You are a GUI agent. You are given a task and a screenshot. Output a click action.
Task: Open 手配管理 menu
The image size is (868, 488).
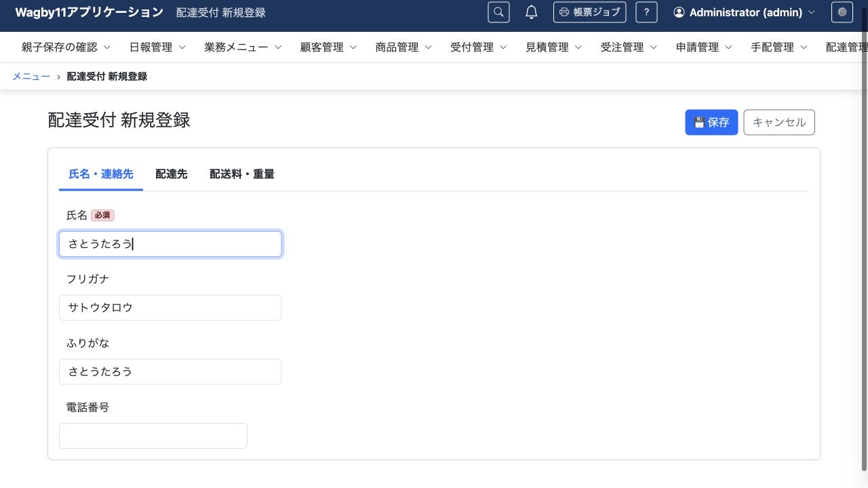(x=780, y=47)
